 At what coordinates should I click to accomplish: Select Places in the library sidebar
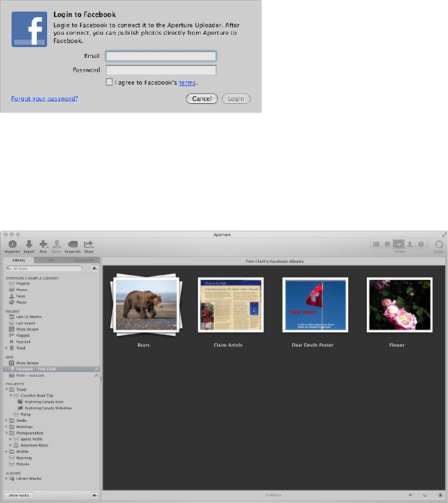coord(21,302)
